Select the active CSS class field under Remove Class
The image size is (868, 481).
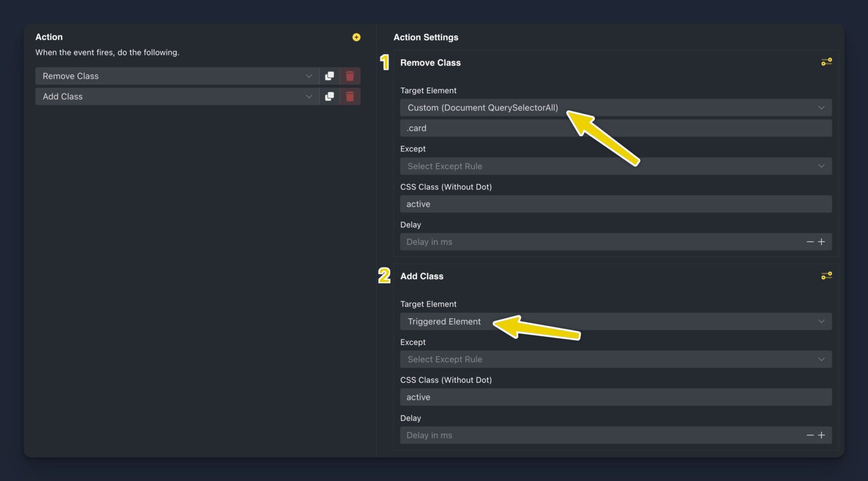click(x=616, y=203)
